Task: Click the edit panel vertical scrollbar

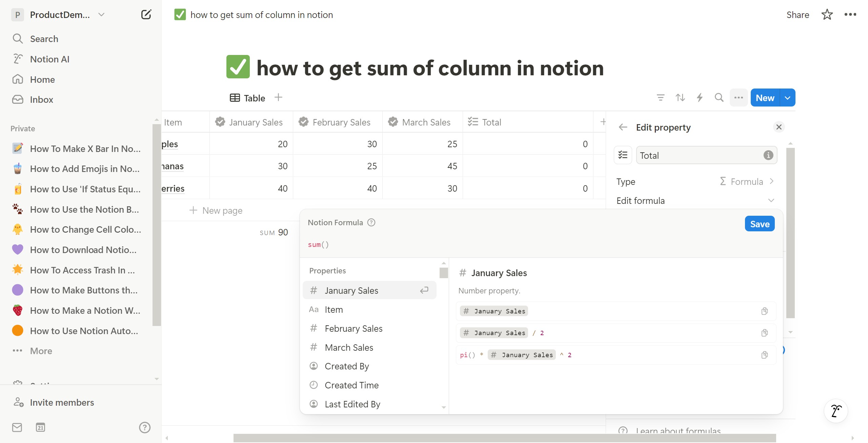Action: pyautogui.click(x=790, y=233)
